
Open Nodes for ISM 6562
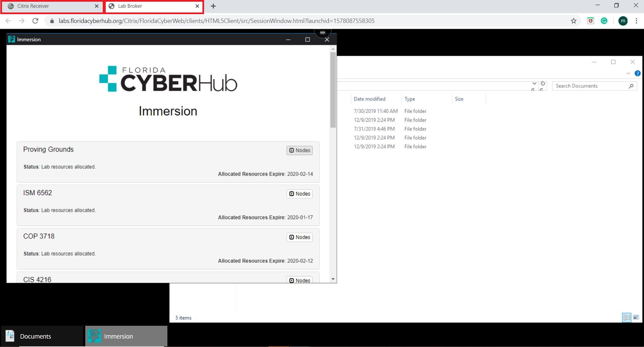[299, 194]
